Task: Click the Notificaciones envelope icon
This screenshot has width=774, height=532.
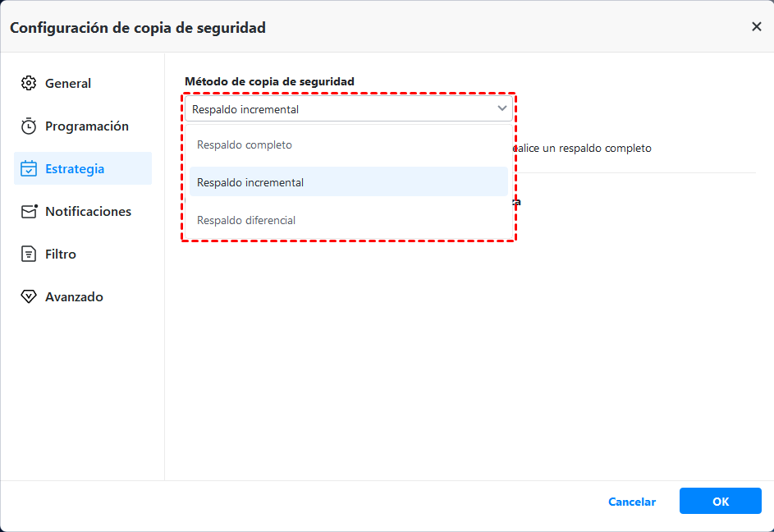Action: click(x=30, y=212)
